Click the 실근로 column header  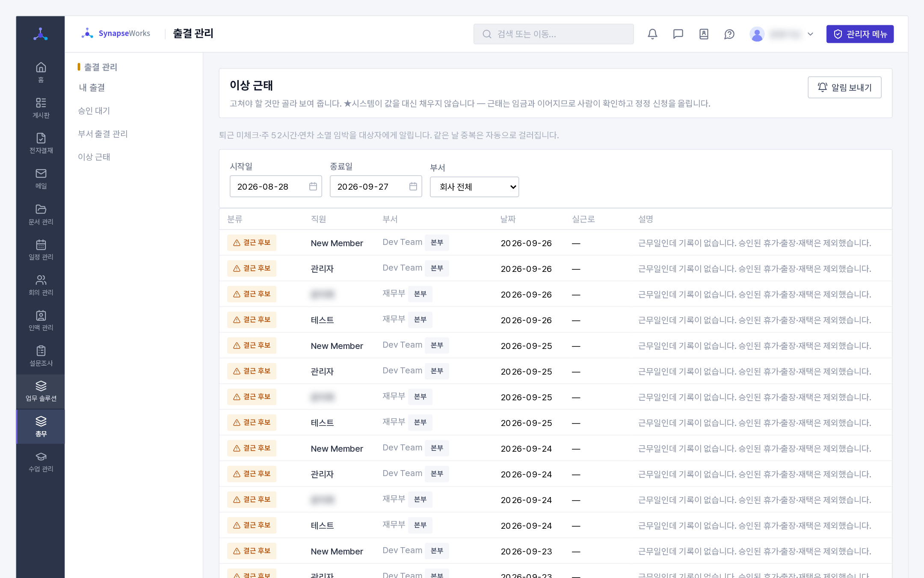583,219
